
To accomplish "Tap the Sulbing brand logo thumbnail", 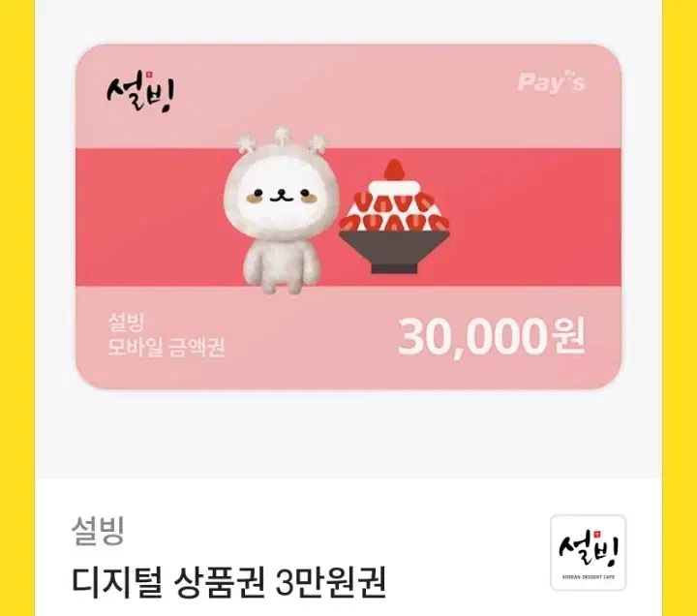I will 589,552.
